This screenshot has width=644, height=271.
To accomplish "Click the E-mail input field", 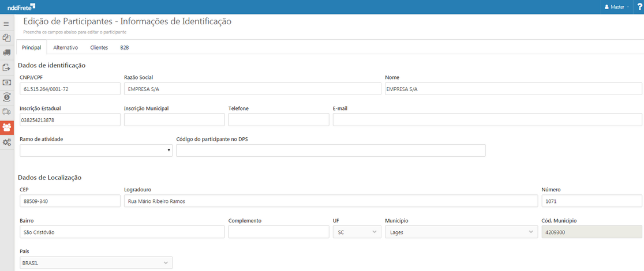I will coord(487,119).
